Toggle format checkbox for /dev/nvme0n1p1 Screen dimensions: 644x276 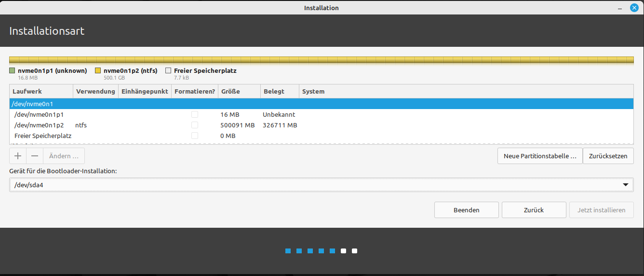point(195,115)
